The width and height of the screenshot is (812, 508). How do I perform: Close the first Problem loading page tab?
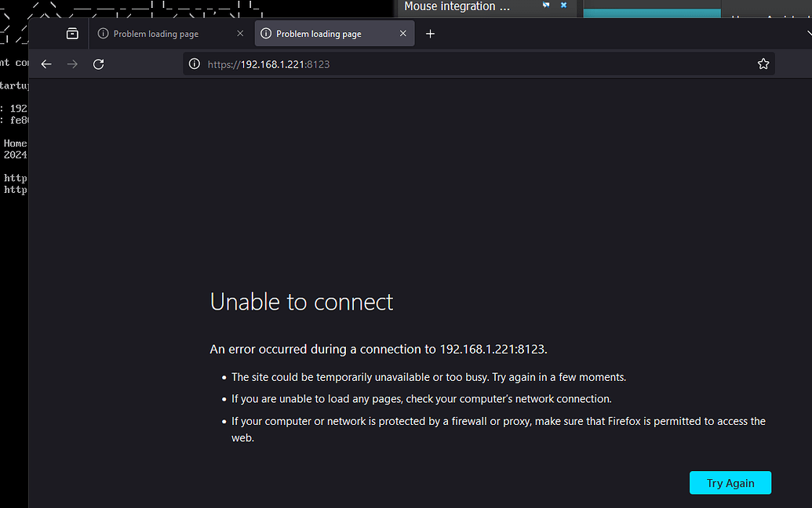point(240,33)
